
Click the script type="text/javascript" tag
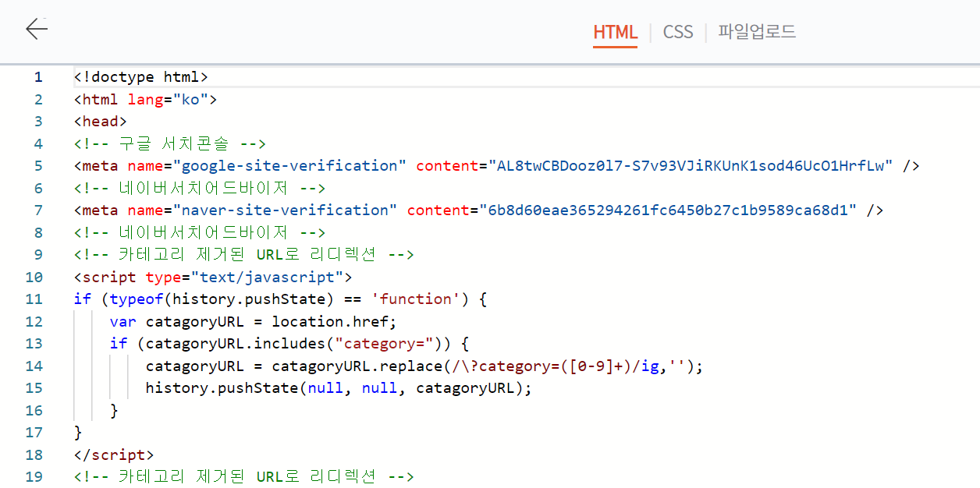[x=213, y=278]
